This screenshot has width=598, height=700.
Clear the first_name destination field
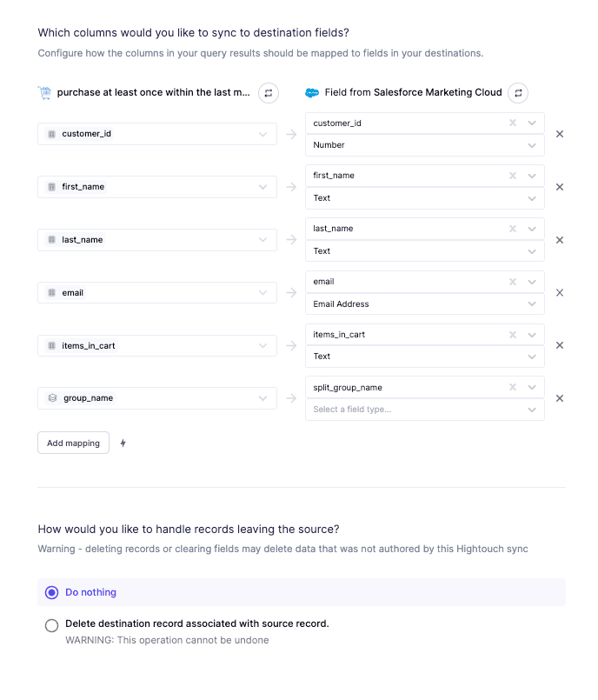512,176
